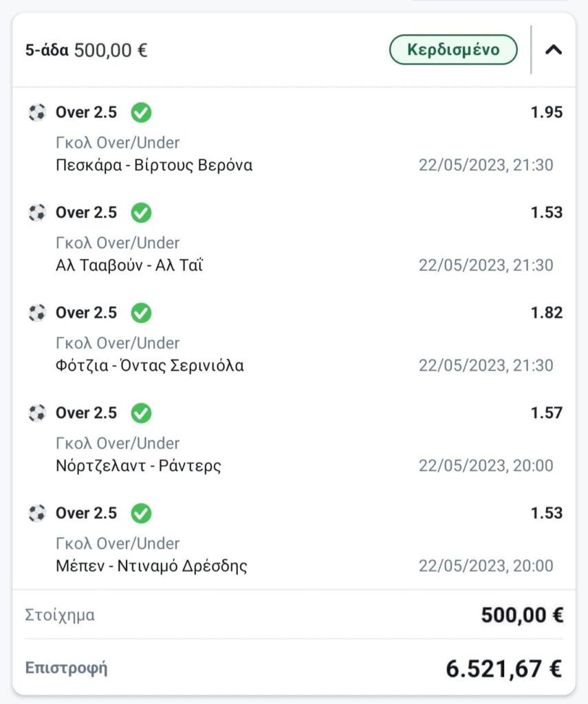Collapse the 5-άδα bet slip chevron
The image size is (588, 704).
[x=554, y=49]
